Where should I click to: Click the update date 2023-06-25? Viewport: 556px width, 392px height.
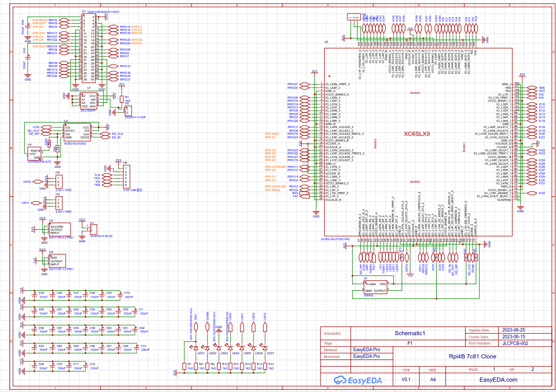point(514,330)
